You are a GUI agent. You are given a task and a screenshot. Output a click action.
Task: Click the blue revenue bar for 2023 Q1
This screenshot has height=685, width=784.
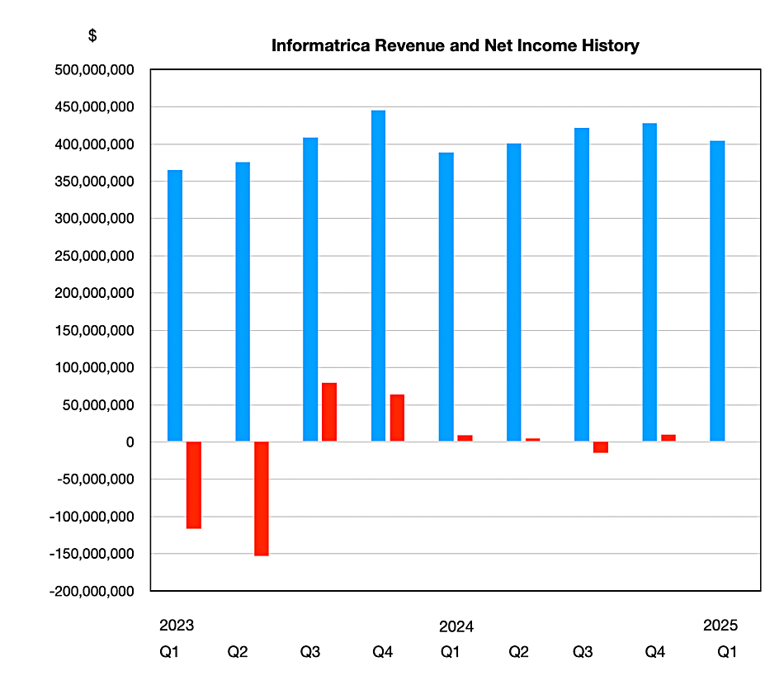[175, 305]
